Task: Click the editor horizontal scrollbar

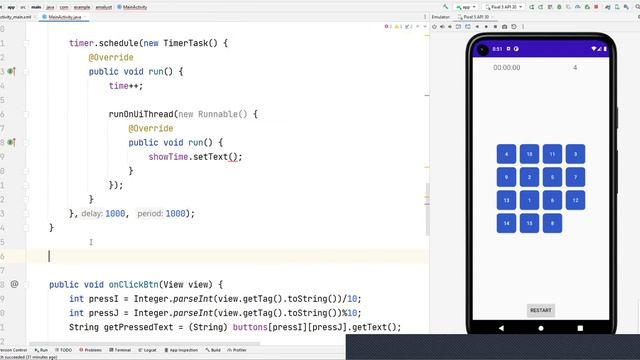Action: (144, 344)
